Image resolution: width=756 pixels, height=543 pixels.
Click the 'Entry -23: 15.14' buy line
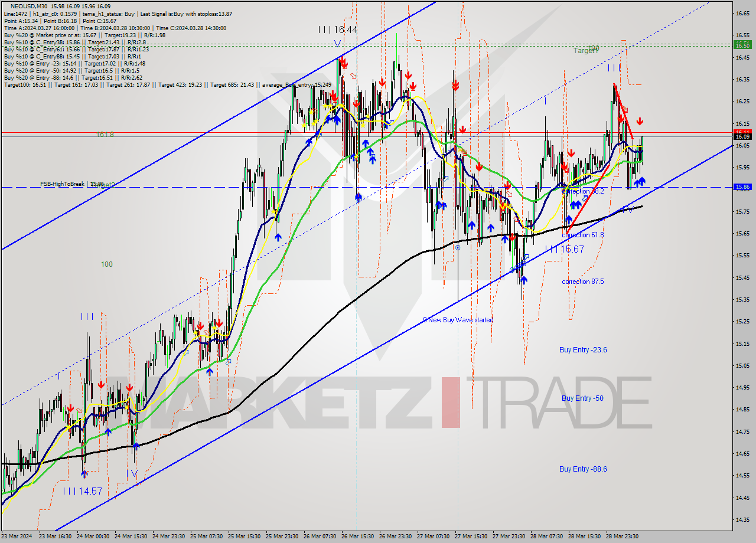point(74,63)
